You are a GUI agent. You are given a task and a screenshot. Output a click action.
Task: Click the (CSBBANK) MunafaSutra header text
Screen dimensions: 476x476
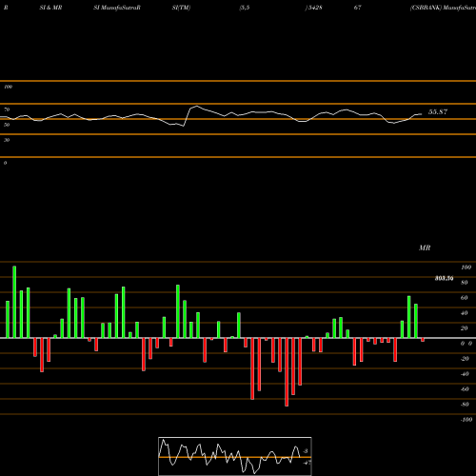443,8
